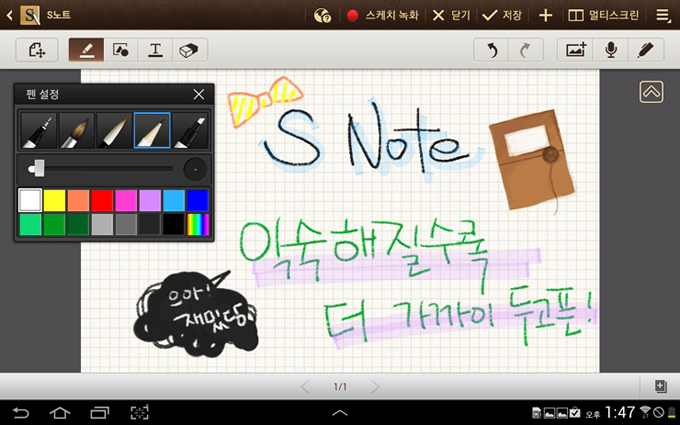The width and height of the screenshot is (680, 425).
Task: Collapse the toolbar with up chevron
Action: pos(651,92)
